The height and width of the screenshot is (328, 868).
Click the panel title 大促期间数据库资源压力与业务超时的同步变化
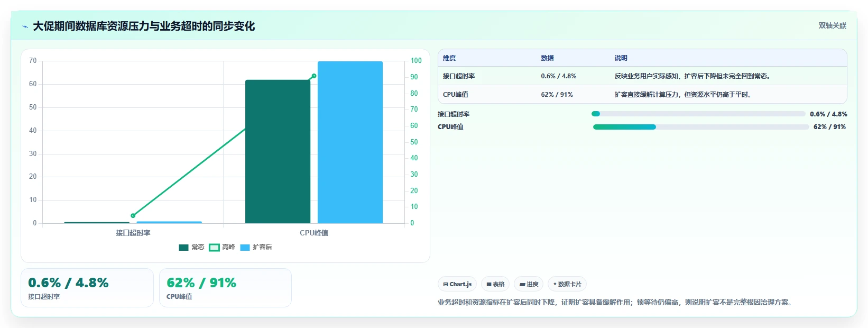click(x=144, y=26)
